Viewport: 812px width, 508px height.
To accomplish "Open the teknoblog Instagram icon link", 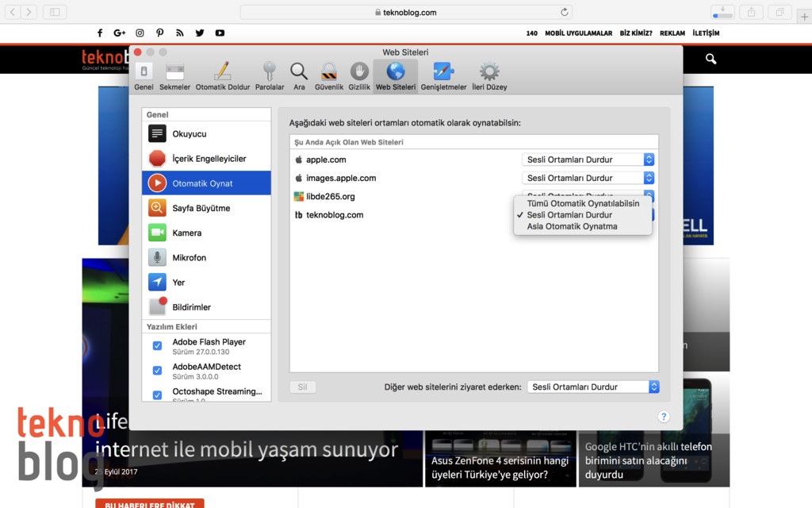I will tap(140, 33).
